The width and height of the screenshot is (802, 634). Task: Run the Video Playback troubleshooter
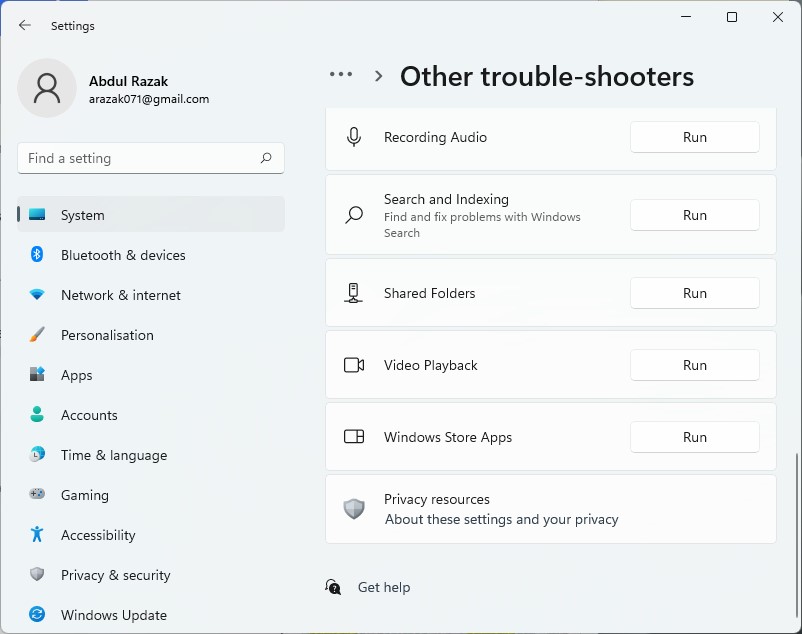coord(695,365)
